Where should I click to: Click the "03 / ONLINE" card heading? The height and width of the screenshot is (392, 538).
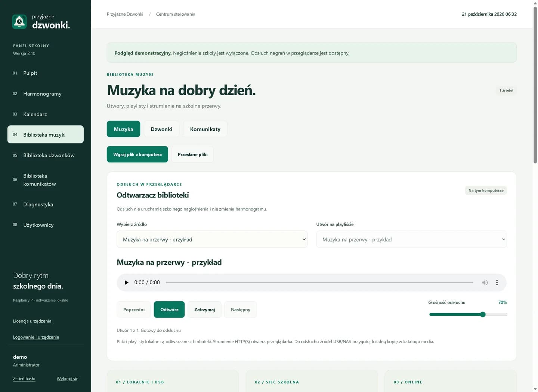pos(408,382)
